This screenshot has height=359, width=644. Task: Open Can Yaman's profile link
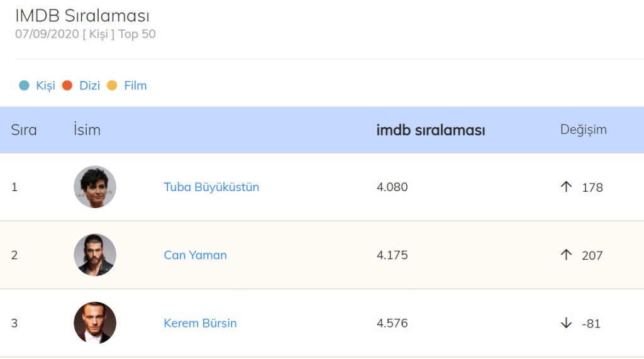click(195, 255)
